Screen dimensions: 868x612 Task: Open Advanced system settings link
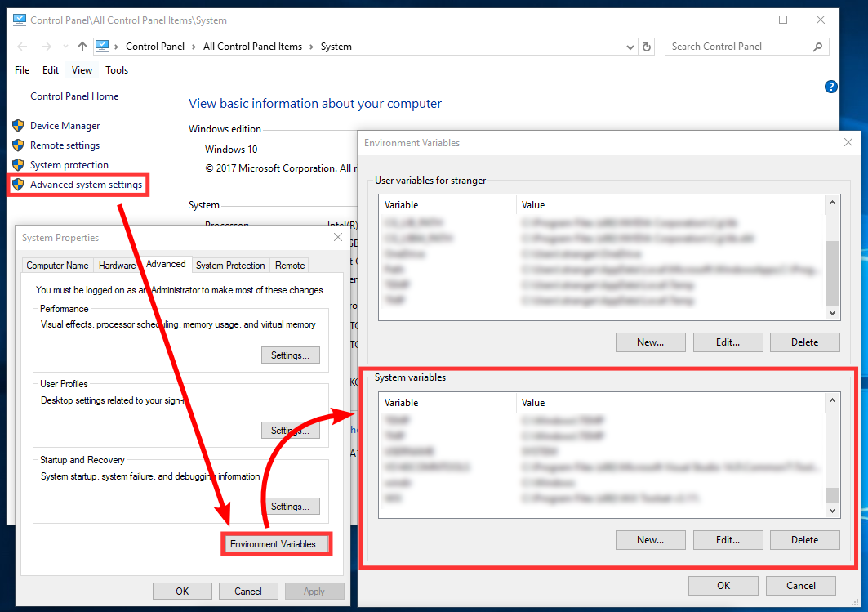pyautogui.click(x=86, y=185)
